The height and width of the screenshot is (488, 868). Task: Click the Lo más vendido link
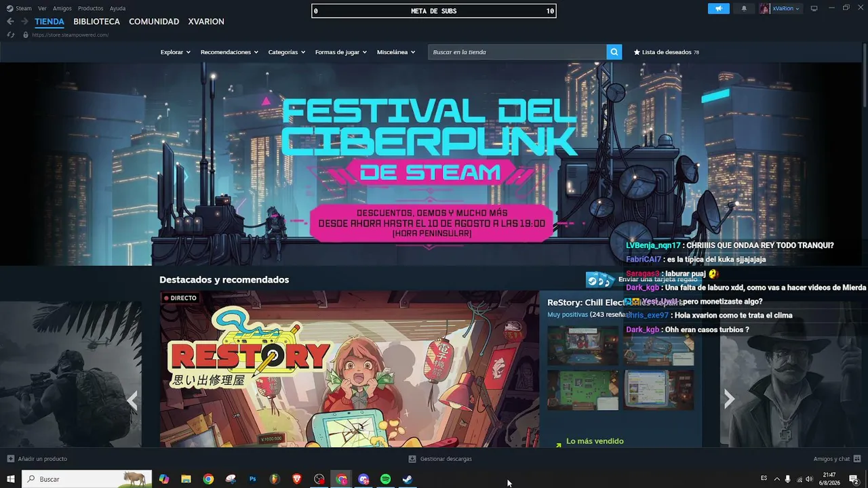(595, 441)
